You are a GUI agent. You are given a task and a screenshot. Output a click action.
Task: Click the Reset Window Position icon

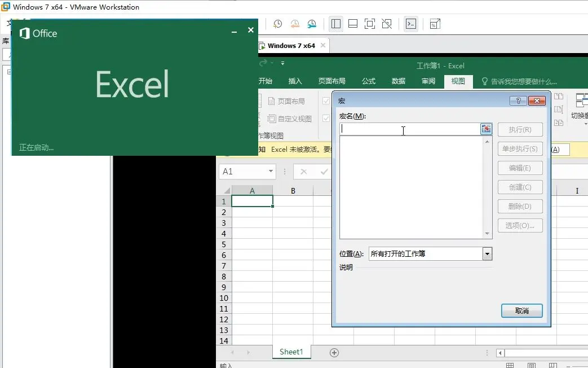click(559, 123)
